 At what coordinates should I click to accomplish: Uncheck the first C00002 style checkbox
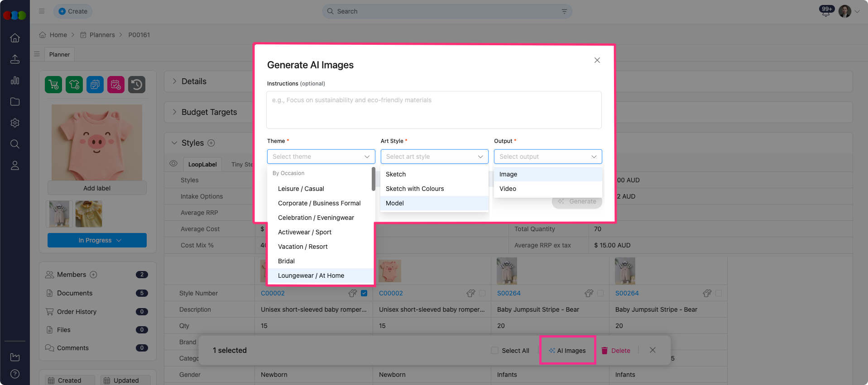(364, 293)
